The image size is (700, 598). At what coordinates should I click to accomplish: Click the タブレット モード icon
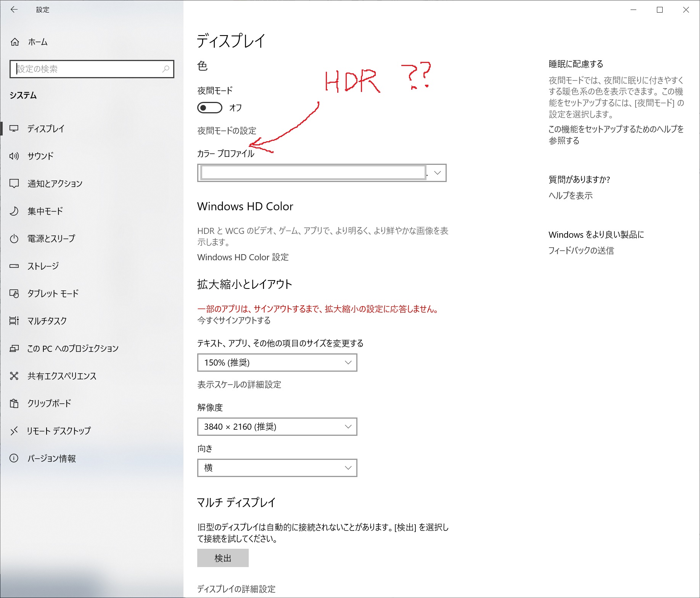click(14, 293)
